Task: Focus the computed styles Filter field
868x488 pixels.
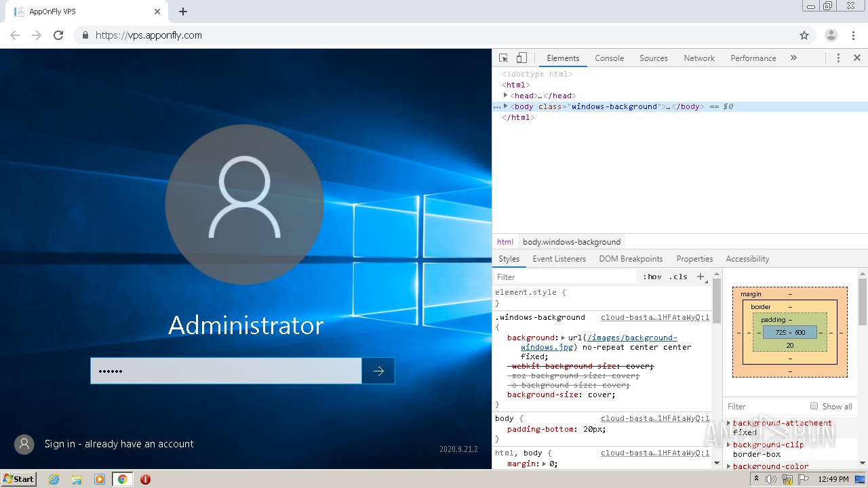Action: click(x=765, y=406)
